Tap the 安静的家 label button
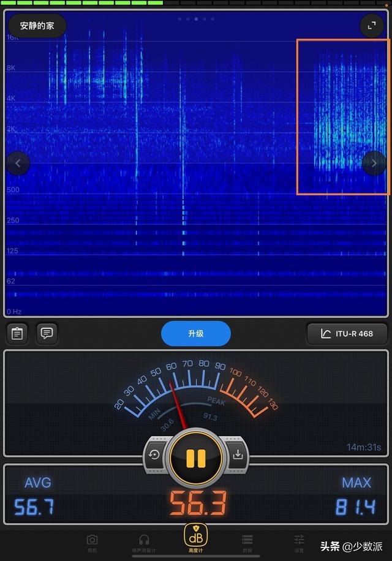Image resolution: width=392 pixels, height=561 pixels. 37,26
